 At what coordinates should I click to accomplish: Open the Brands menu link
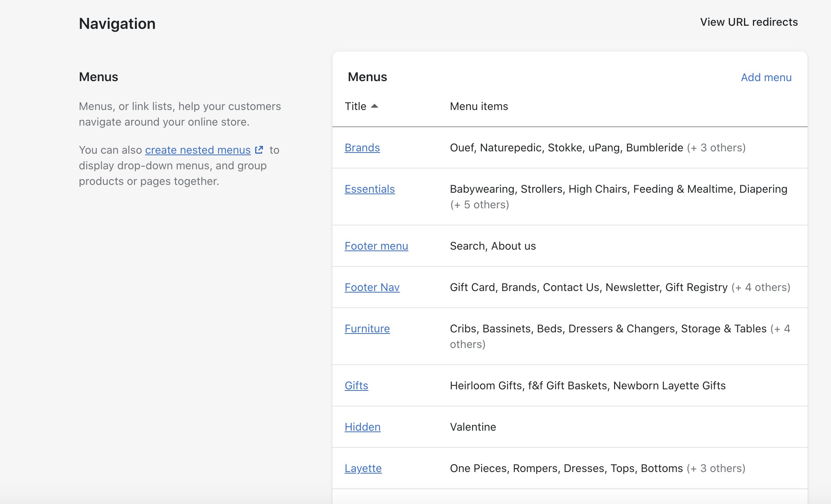(362, 147)
